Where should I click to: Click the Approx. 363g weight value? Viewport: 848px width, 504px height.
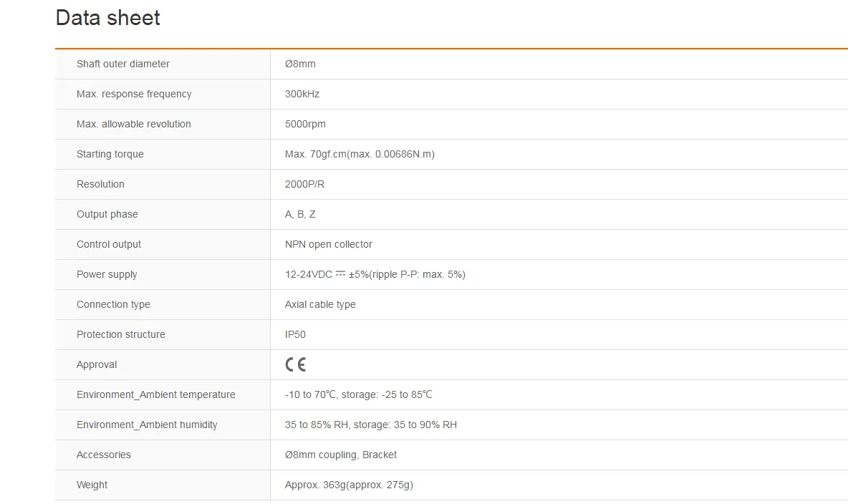point(349,485)
